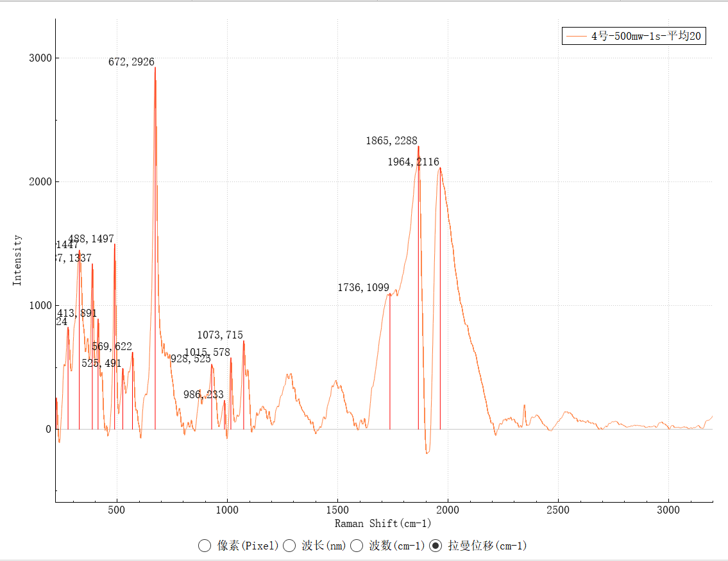
Task: Select the 像素(Pixel) radio button
Action: point(205,546)
